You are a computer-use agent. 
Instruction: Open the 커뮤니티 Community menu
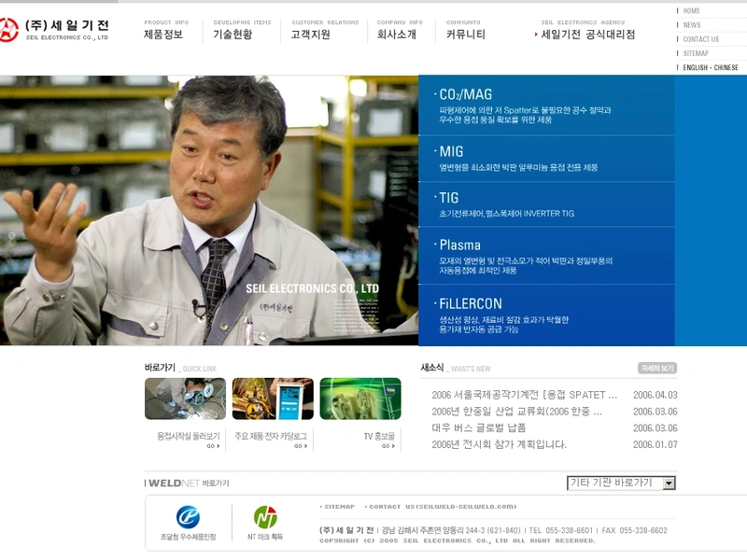point(465,30)
